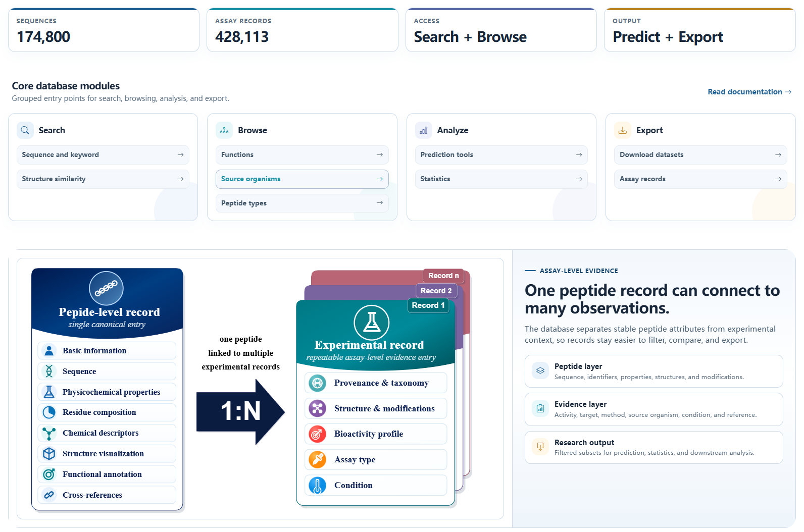
Task: Click the ASSAY-LEVEL EVIDENCE label
Action: [579, 271]
